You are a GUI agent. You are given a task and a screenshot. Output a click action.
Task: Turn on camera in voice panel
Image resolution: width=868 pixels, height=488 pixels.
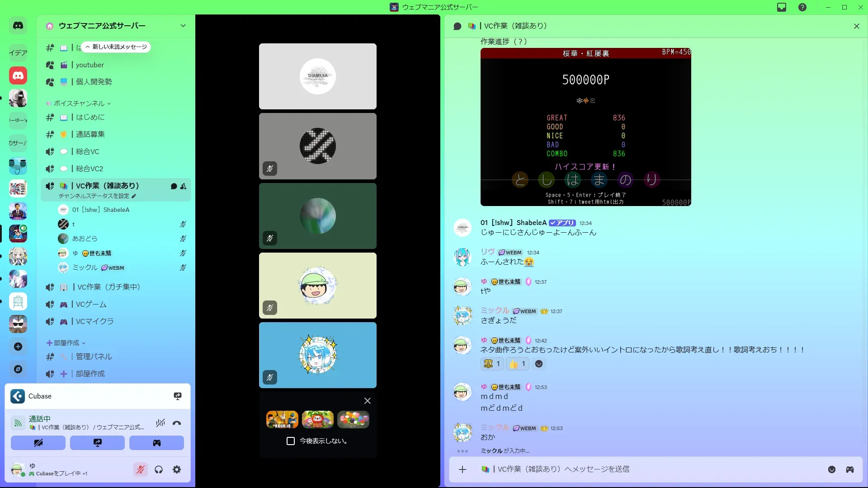38,443
